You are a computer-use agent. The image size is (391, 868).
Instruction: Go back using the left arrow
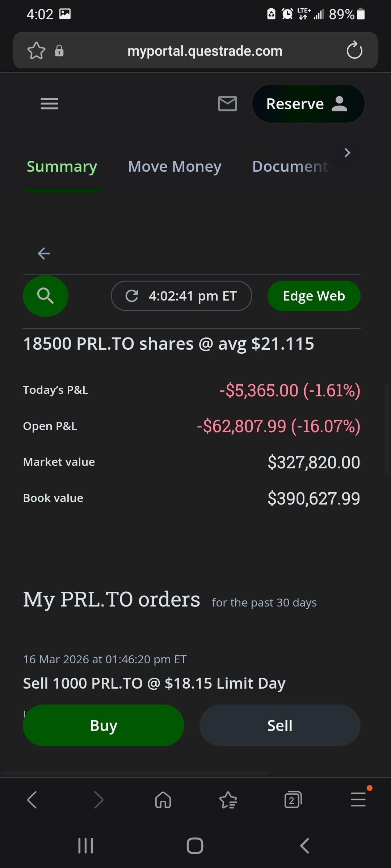click(x=44, y=254)
